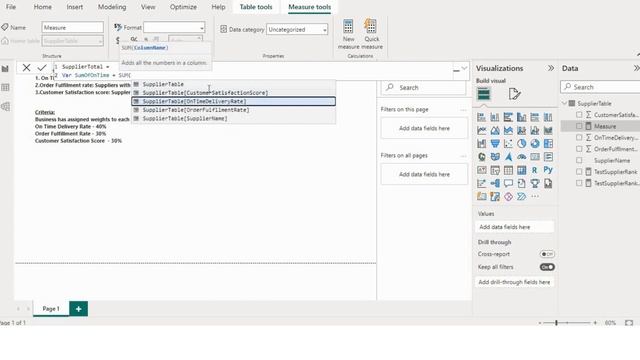Switch to Model view in left sidebar
This screenshot has width=640, height=360.
(x=5, y=107)
